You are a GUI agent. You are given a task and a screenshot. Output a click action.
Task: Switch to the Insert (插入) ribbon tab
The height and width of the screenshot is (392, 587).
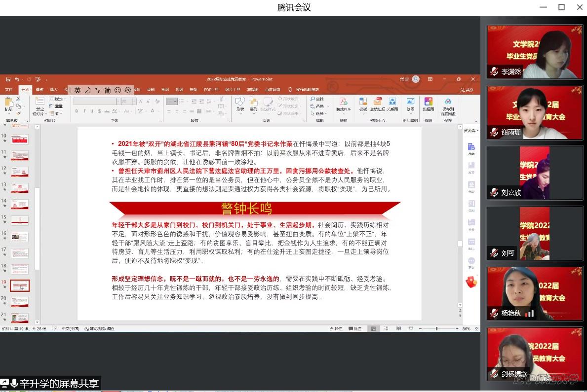pyautogui.click(x=54, y=90)
